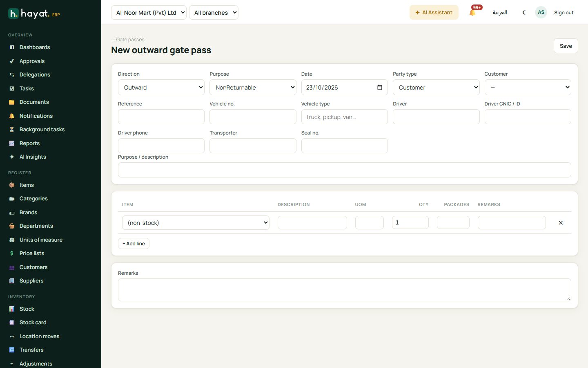Open the date picker calendar icon
The image size is (588, 368).
(380, 88)
